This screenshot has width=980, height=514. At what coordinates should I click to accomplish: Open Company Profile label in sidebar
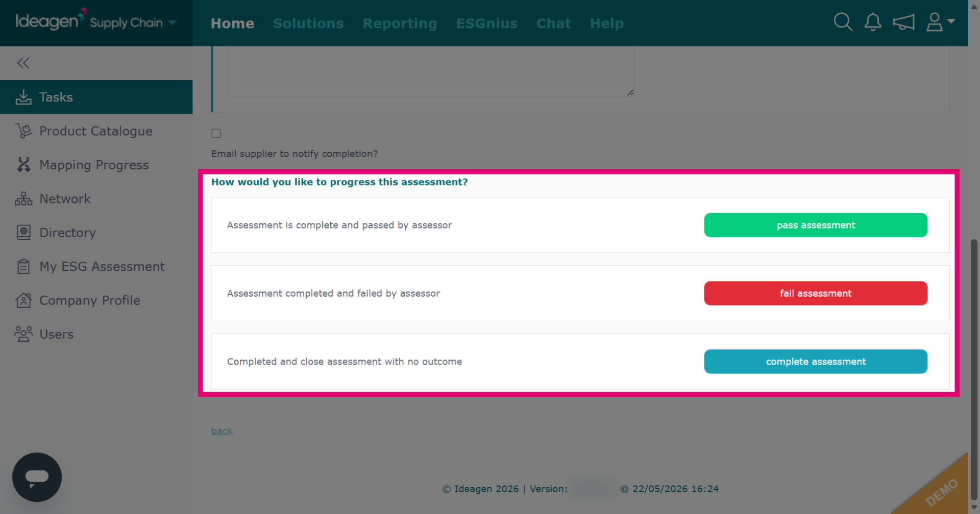(90, 300)
